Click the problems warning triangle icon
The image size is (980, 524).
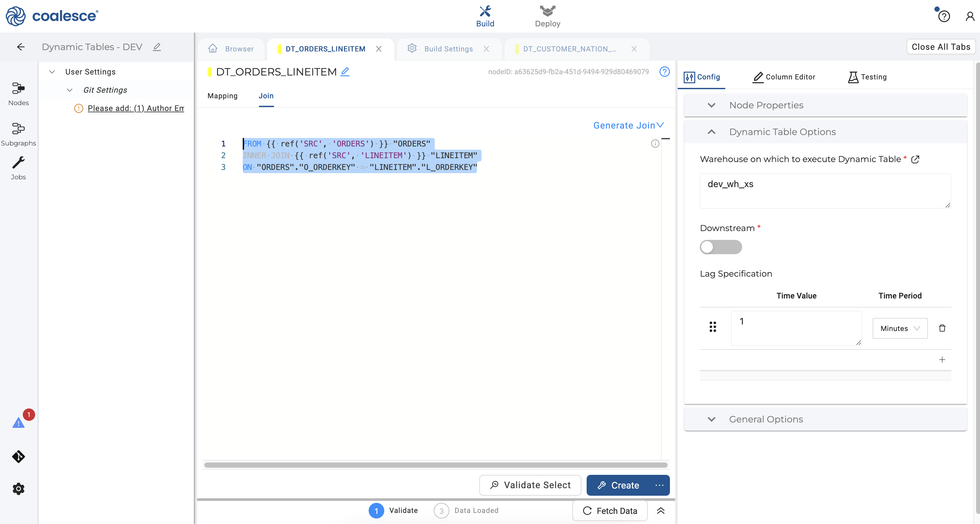coord(18,423)
